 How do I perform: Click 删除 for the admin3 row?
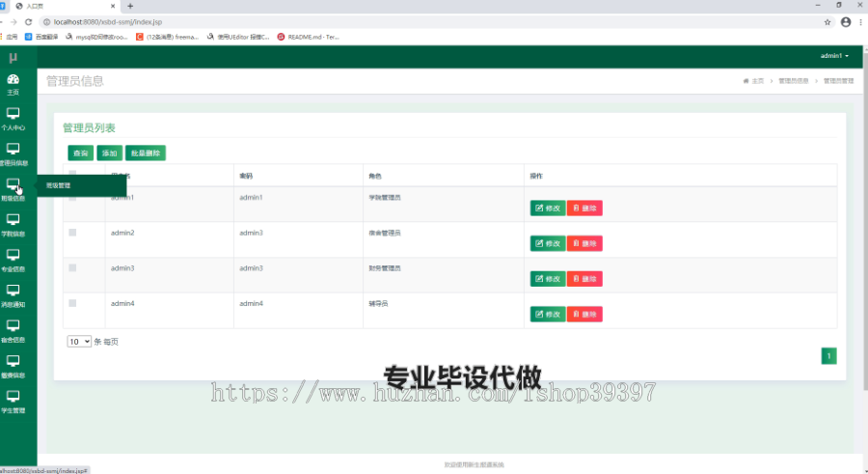pos(584,279)
